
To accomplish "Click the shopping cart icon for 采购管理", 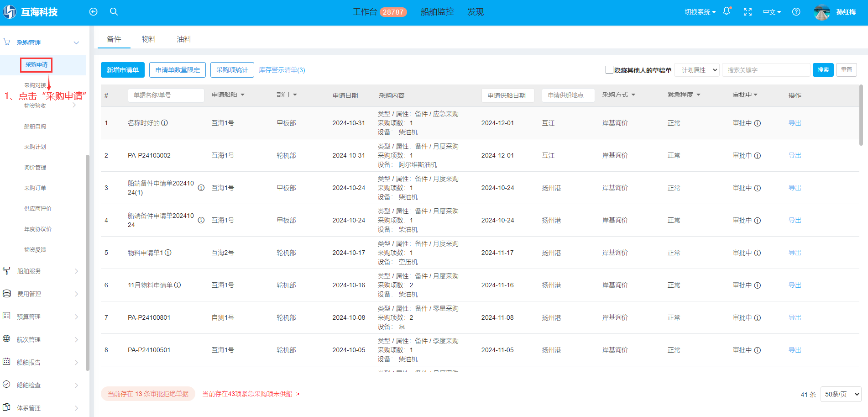I will (7, 42).
